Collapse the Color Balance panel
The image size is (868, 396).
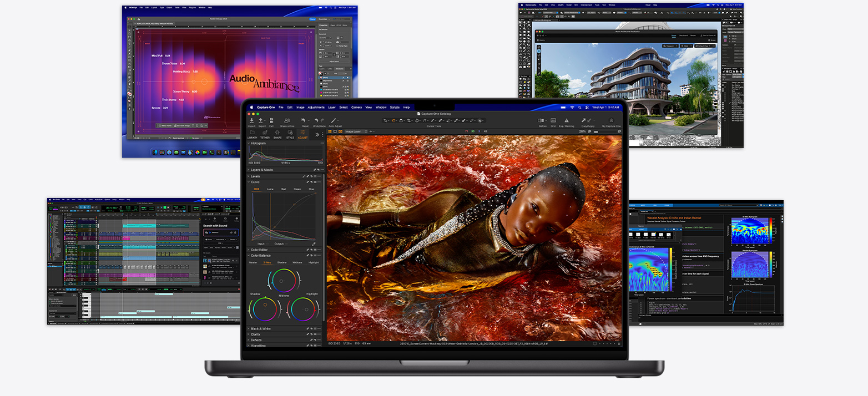[249, 256]
